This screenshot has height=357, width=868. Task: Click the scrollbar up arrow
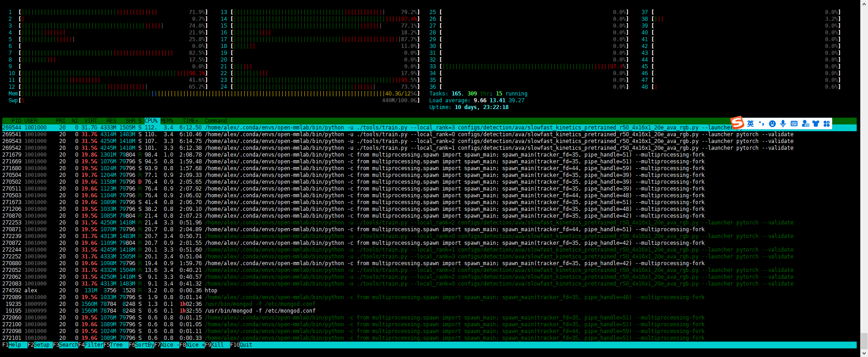pos(864,4)
